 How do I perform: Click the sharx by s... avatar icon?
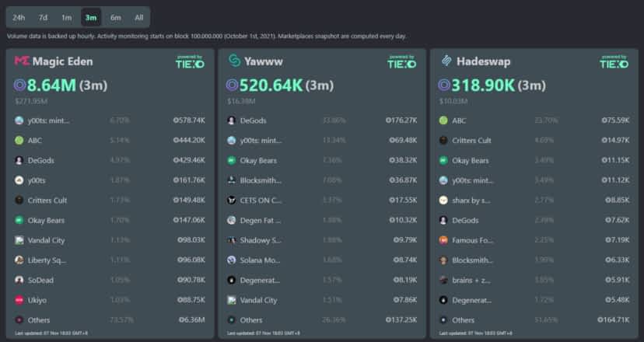point(443,200)
